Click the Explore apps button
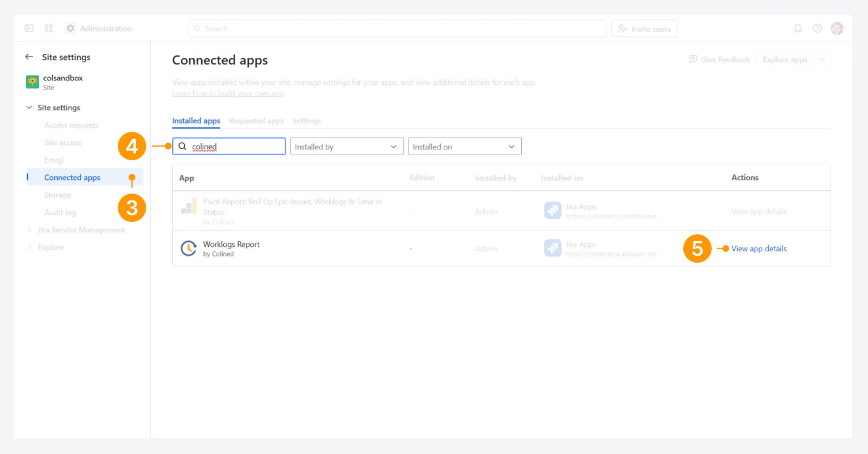The image size is (868, 454). click(x=785, y=59)
